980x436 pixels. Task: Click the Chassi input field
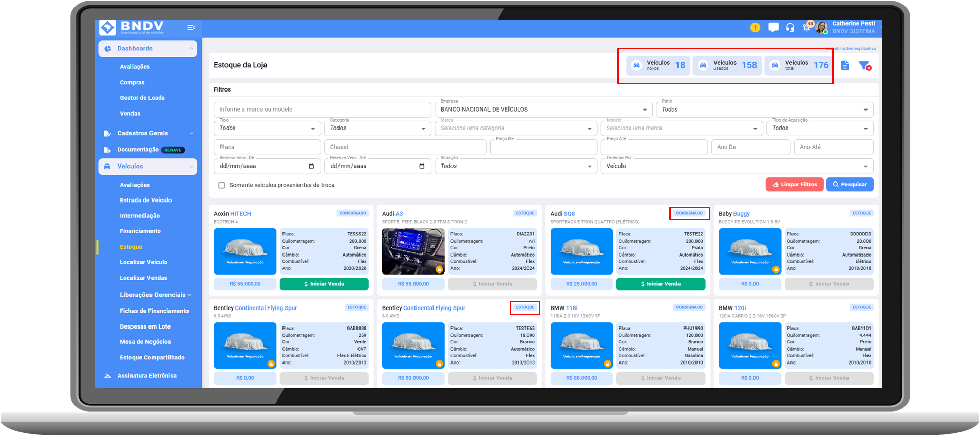pos(405,147)
